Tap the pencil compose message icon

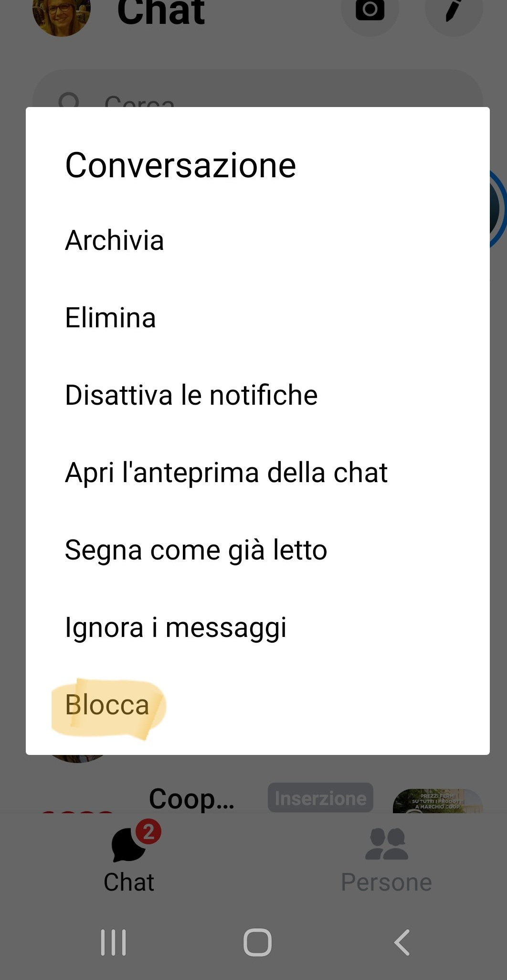pos(453,11)
